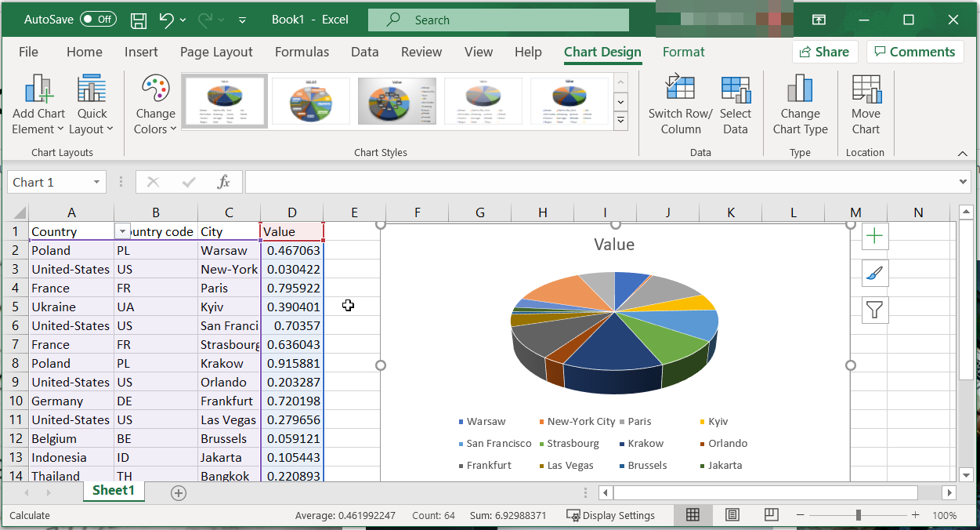
Task: Open the Change Colors gallery
Action: (154, 102)
